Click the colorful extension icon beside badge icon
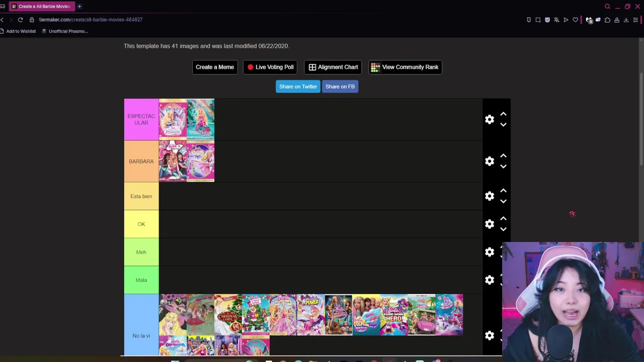The height and width of the screenshot is (362, 644). coord(598,20)
